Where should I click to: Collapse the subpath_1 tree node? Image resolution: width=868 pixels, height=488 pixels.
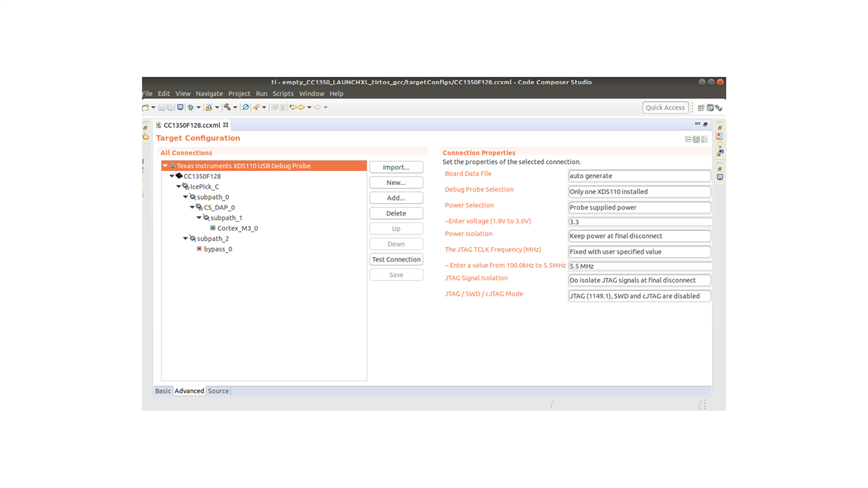199,218
